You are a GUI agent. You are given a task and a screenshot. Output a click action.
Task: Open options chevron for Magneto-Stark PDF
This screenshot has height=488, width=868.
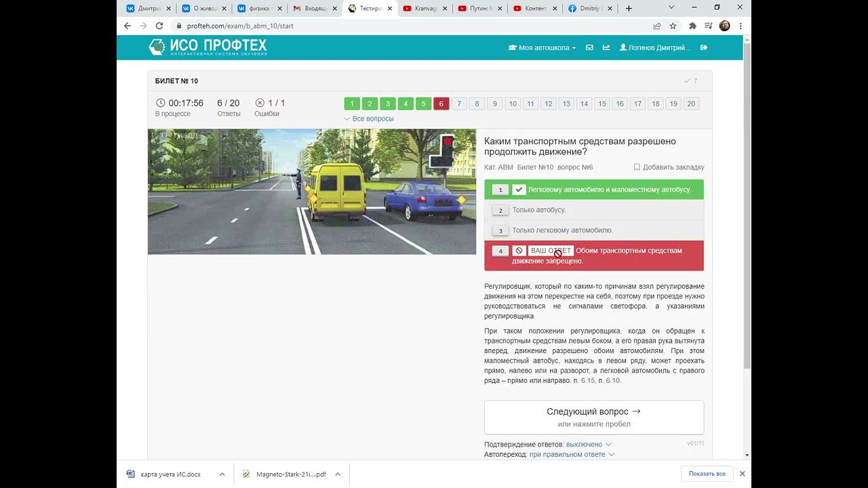click(x=337, y=474)
